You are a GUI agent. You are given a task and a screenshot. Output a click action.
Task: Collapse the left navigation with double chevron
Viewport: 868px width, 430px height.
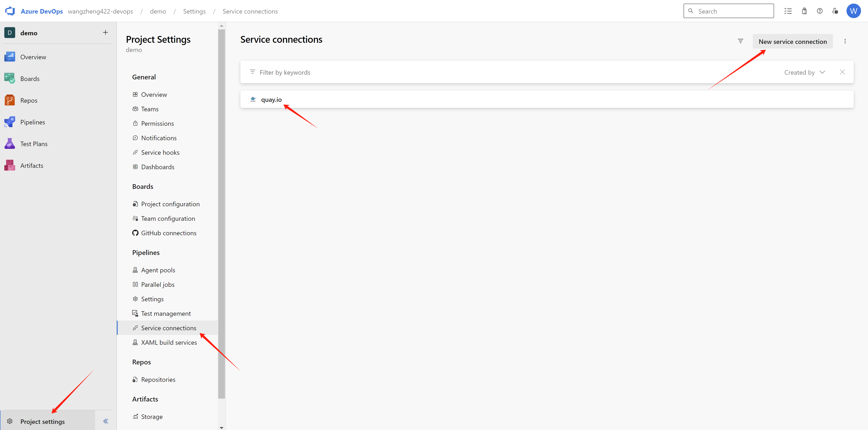[105, 421]
